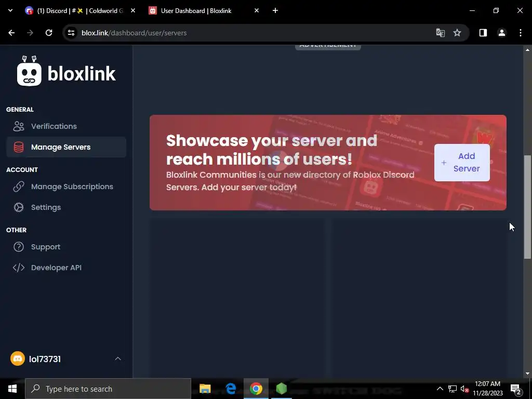Click the browser forward arrow
Image resolution: width=532 pixels, height=399 pixels.
30,33
